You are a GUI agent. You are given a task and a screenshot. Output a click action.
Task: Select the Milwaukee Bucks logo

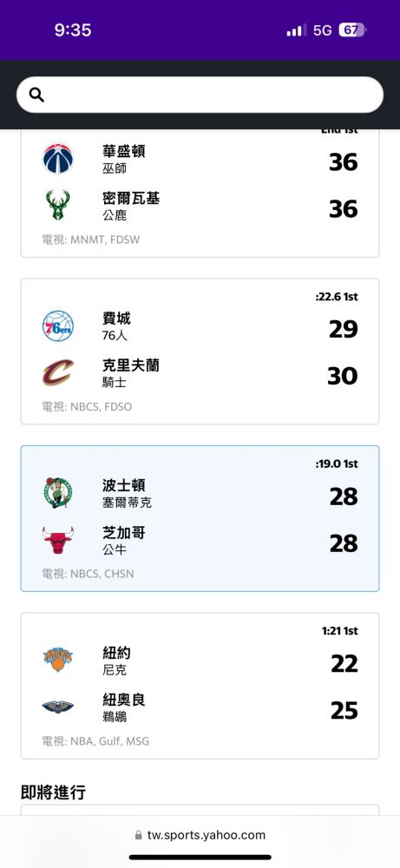click(58, 206)
